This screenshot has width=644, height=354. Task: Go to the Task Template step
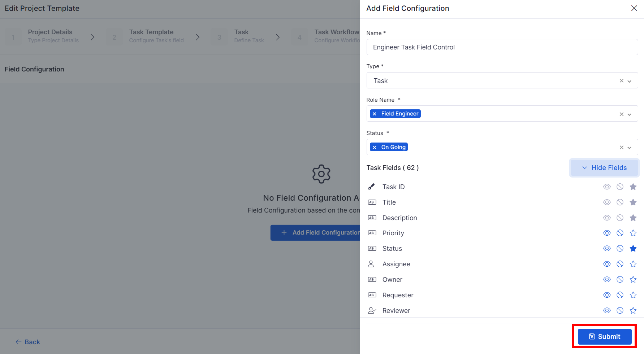pyautogui.click(x=151, y=36)
